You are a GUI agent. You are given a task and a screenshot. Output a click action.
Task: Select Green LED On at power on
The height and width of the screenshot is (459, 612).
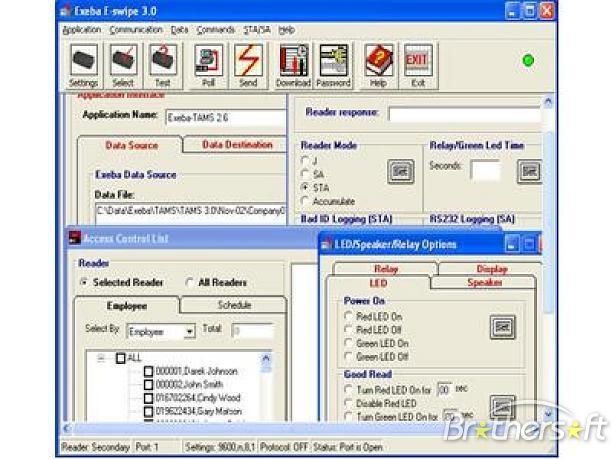coord(348,343)
